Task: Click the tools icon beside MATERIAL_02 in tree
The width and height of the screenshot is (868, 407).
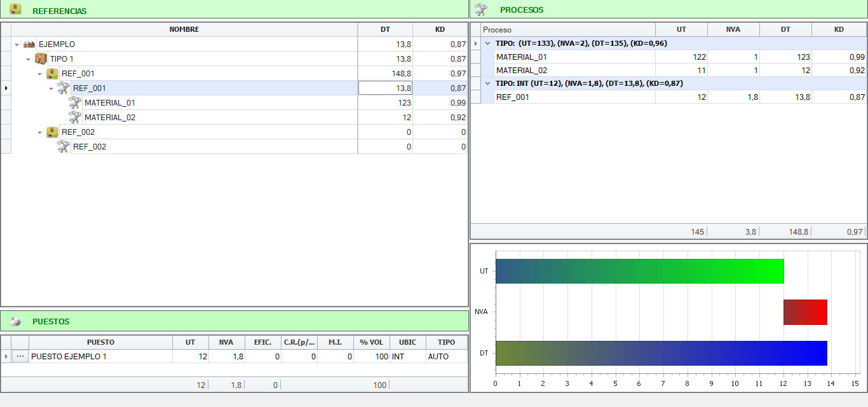Action: tap(75, 118)
